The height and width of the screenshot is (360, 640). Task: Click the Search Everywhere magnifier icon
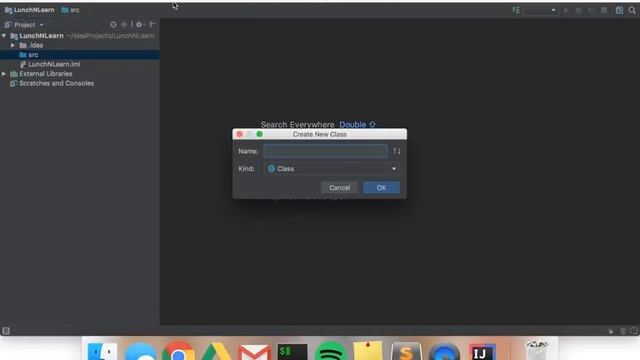tap(632, 10)
